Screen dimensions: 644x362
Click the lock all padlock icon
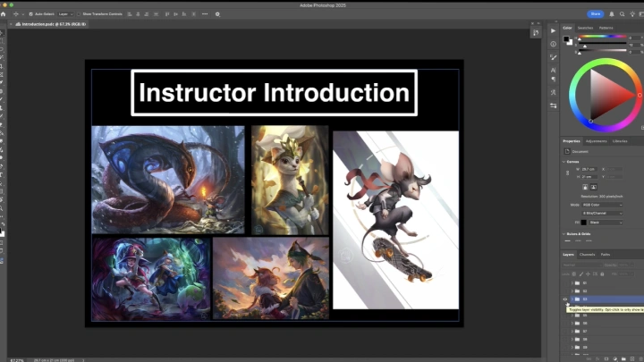[x=602, y=274]
